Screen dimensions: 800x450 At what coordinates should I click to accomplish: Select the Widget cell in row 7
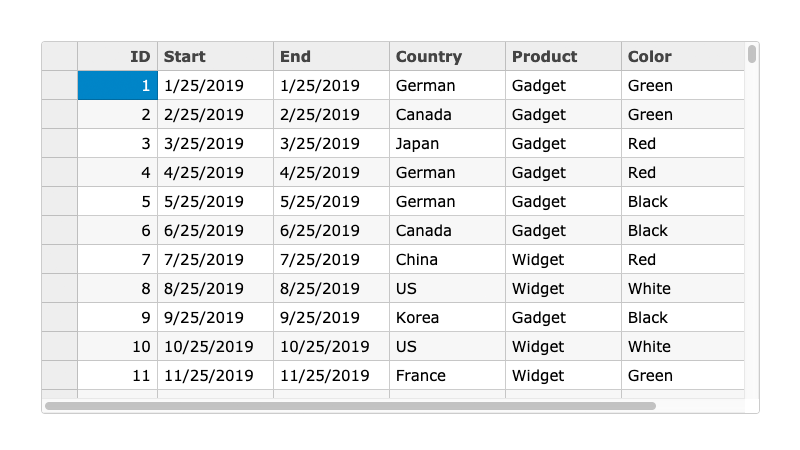[x=563, y=259]
